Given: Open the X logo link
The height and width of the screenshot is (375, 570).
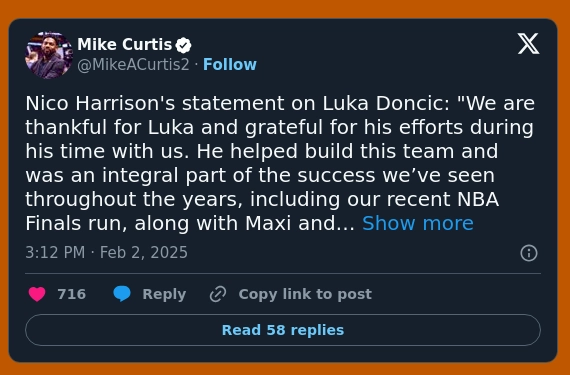Looking at the screenshot, I should click(529, 44).
